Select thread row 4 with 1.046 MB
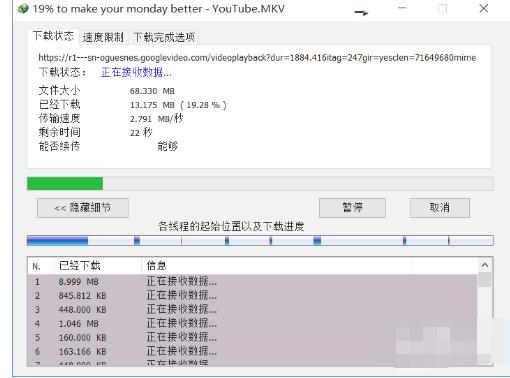Screen dimensions: 510x378 (252, 324)
